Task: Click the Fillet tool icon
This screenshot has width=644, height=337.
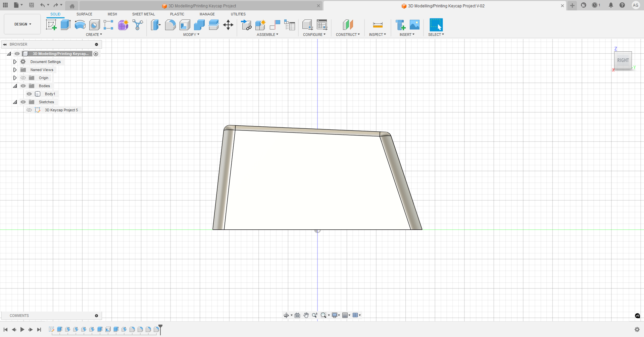Action: (170, 25)
